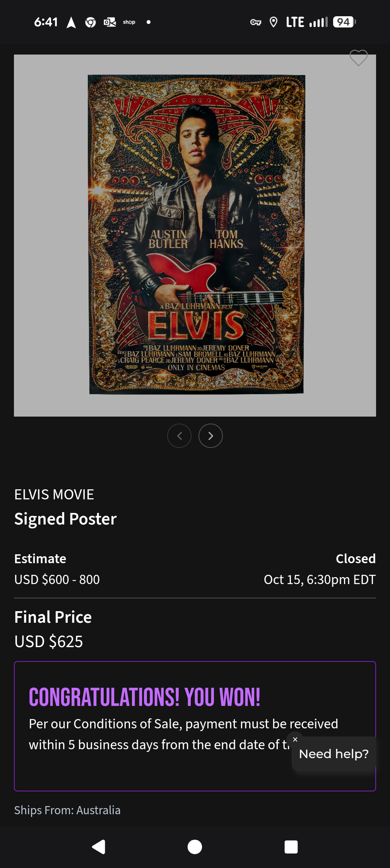
Task: Open the recent apps square button
Action: point(291,847)
